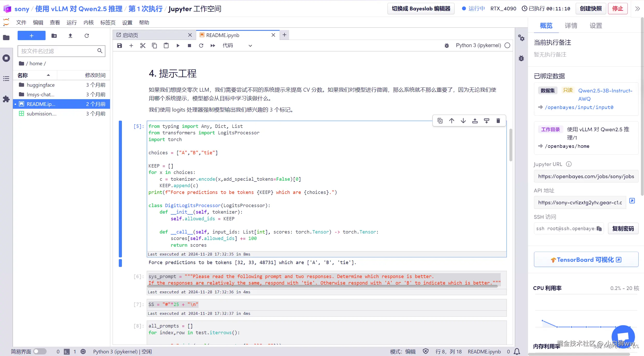
Task: Open TensorBoard 可视化 link
Action: [586, 259]
